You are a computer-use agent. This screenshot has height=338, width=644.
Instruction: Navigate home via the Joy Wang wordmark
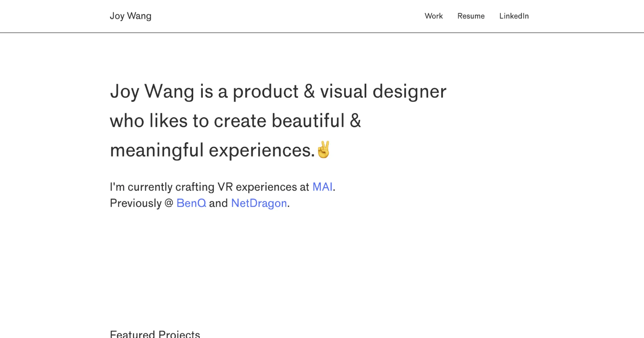(x=131, y=16)
